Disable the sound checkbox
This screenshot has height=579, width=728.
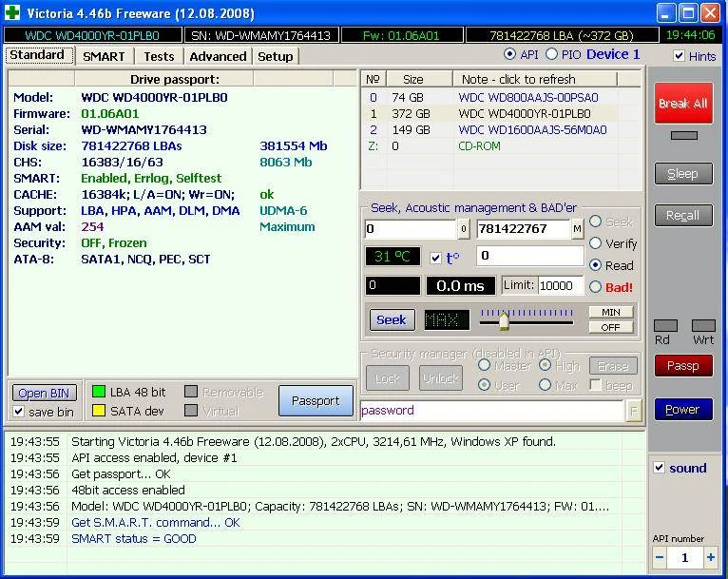[x=660, y=468]
